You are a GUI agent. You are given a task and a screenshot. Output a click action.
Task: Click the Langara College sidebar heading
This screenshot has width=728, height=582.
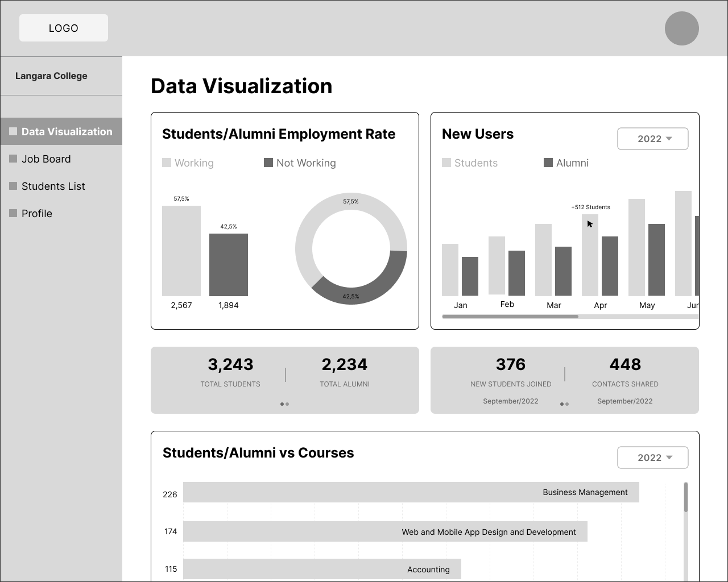click(x=51, y=76)
